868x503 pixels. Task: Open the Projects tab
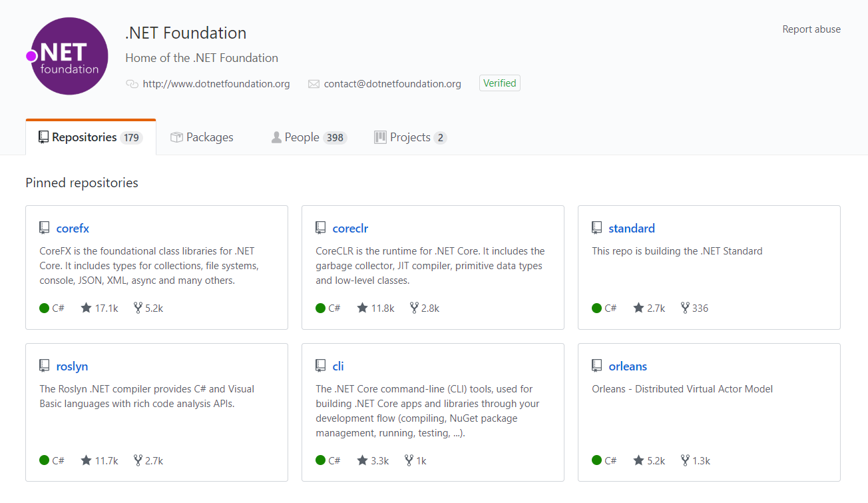click(x=409, y=137)
